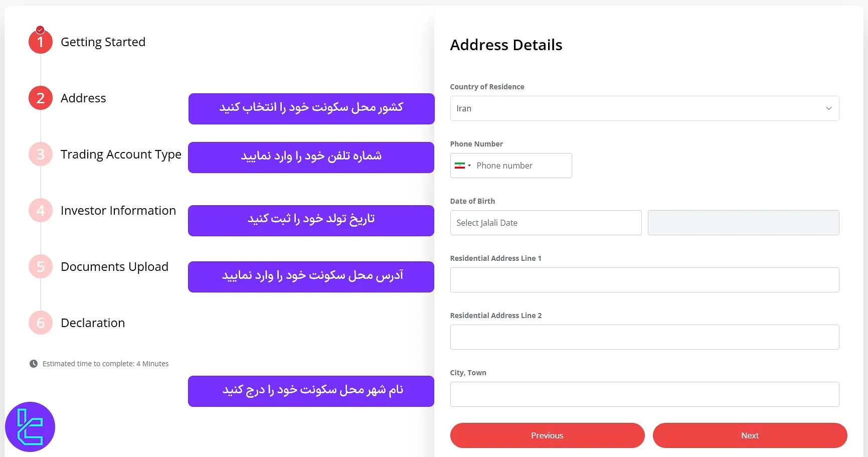Image resolution: width=868 pixels, height=457 pixels.
Task: Click the purple tooltip about entering phone number
Action: 311,157
